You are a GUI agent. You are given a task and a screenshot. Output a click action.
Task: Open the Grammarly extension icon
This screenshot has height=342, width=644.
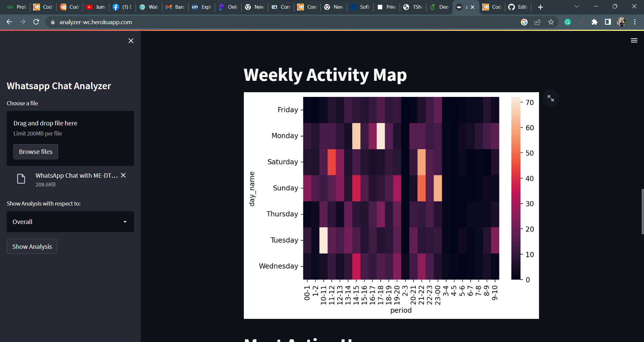(568, 22)
